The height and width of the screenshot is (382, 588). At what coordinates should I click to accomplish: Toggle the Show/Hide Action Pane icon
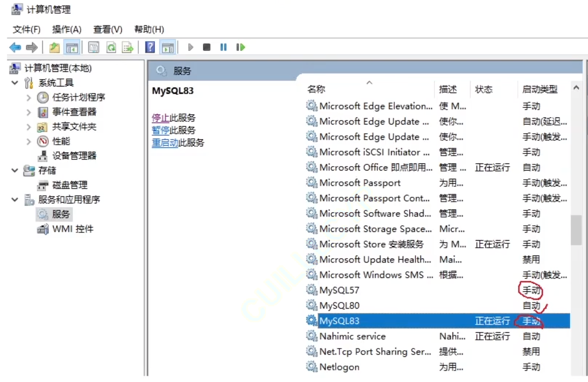(x=168, y=47)
